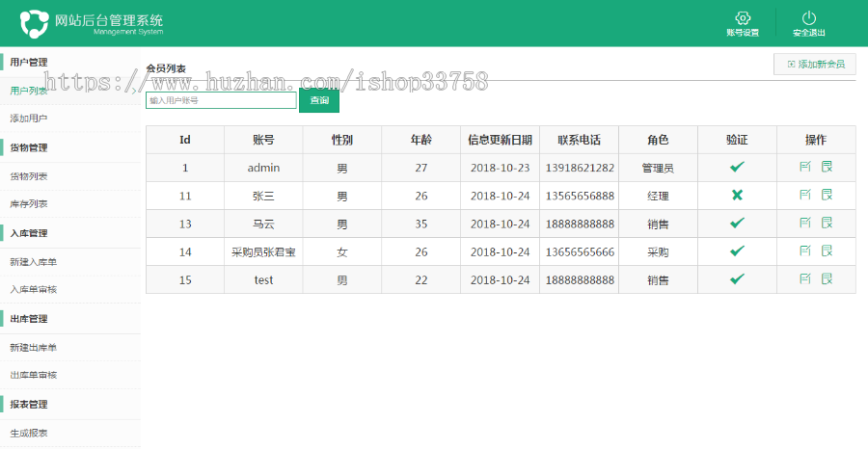Click the age 35 cell
The height and width of the screenshot is (449, 868).
[421, 224]
